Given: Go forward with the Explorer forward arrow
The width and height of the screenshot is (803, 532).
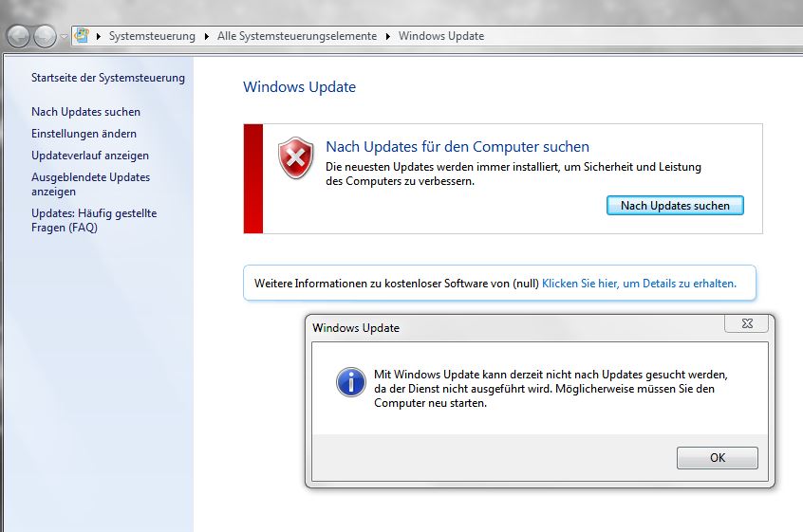Looking at the screenshot, I should [x=45, y=36].
